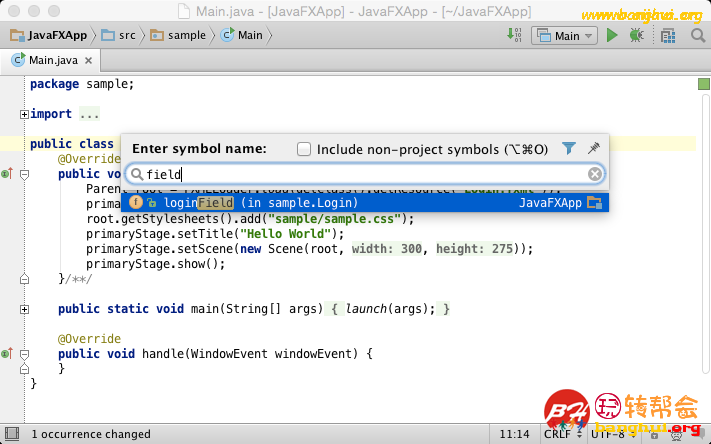Click the field icon beside loginField

[135, 202]
